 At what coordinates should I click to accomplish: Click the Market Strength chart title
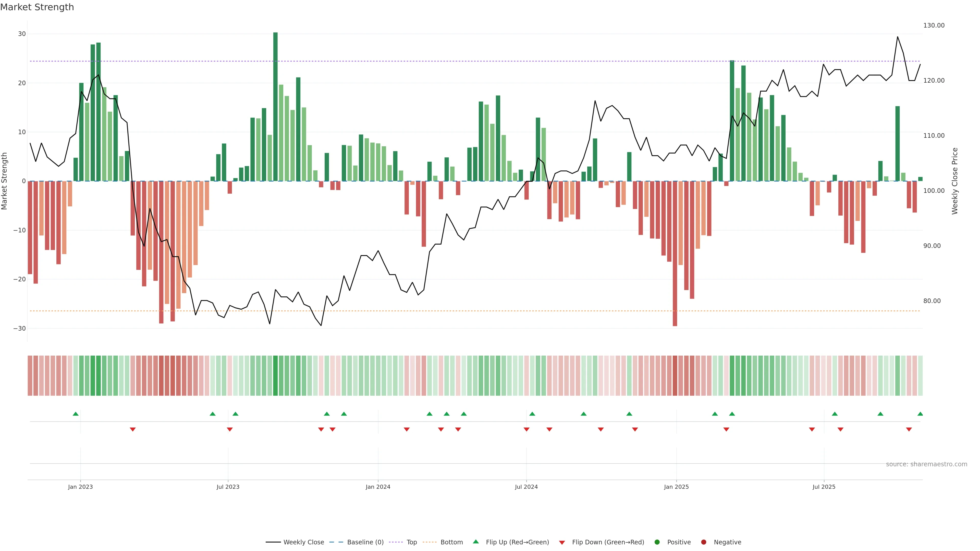tap(37, 7)
